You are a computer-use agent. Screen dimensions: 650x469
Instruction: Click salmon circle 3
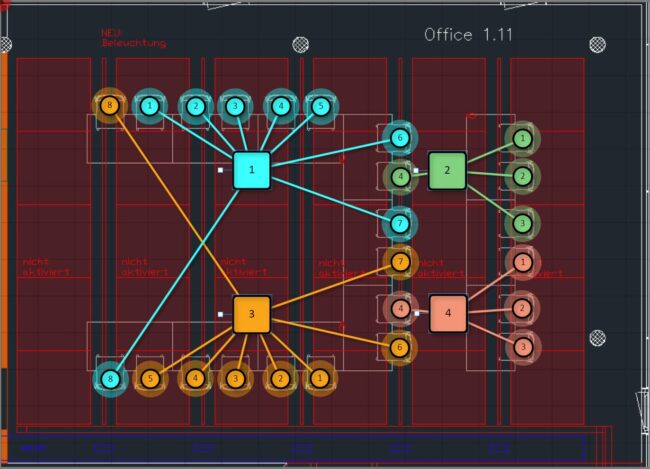pos(523,347)
